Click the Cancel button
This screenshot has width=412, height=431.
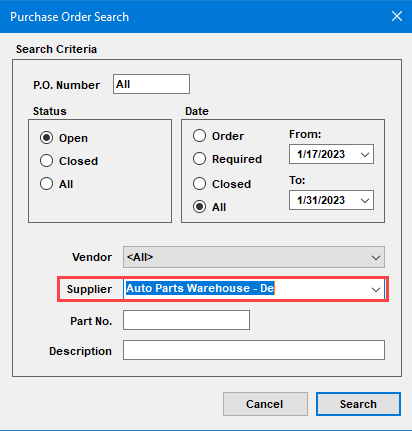[x=265, y=404]
